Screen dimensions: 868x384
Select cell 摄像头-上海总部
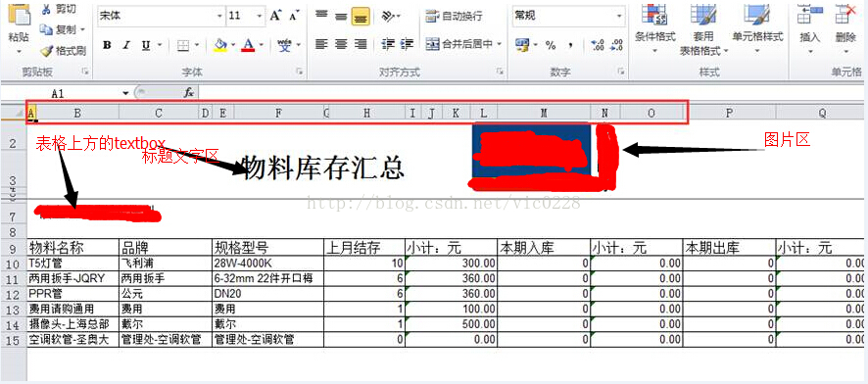pyautogui.click(x=73, y=324)
